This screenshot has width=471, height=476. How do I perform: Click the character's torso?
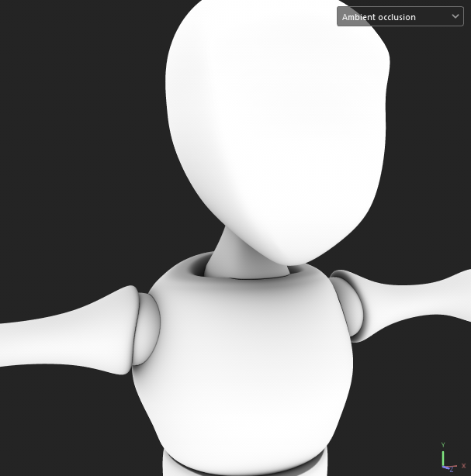241,357
